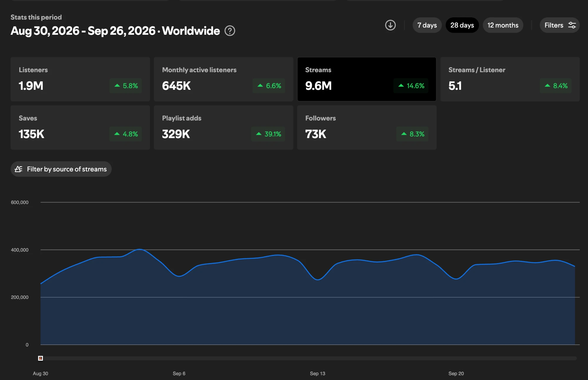The height and width of the screenshot is (380, 588).
Task: Click the Sep 20 axis label
Action: point(456,373)
